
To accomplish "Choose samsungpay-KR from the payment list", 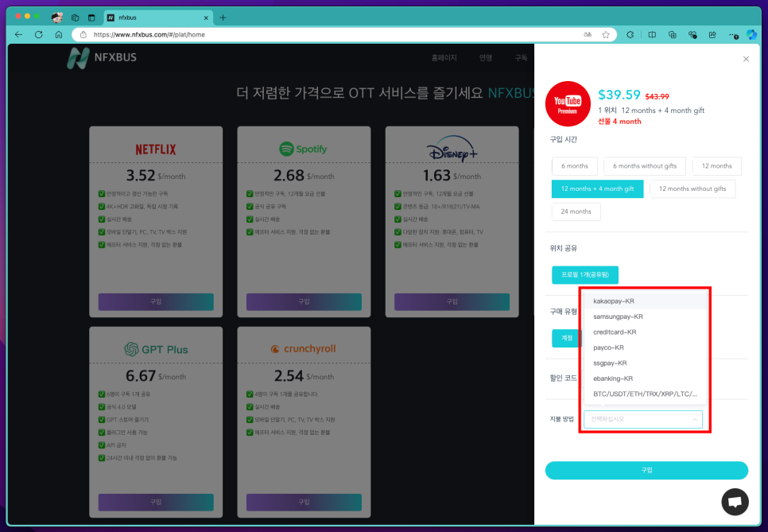I will point(645,316).
